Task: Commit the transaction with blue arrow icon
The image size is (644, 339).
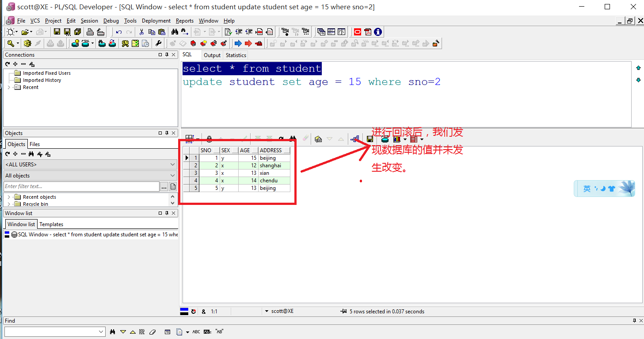Action: [x=237, y=43]
